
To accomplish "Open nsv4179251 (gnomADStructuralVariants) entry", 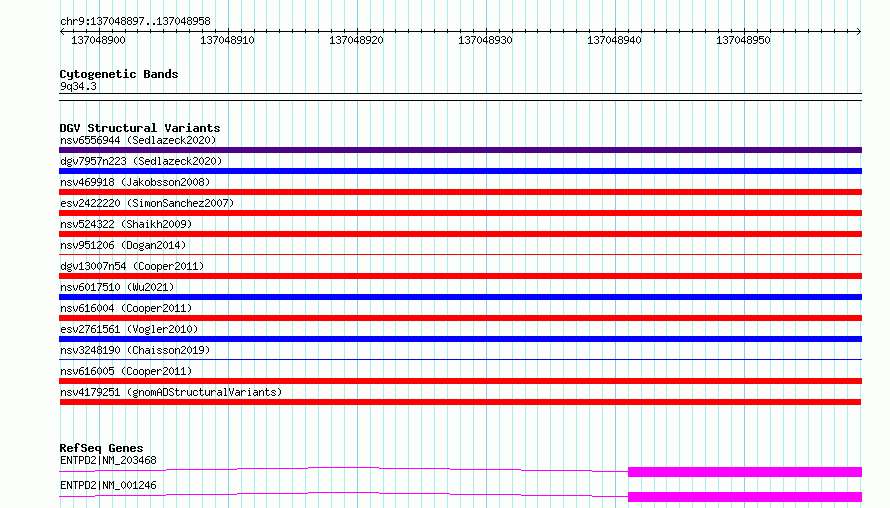I will coord(171,392).
